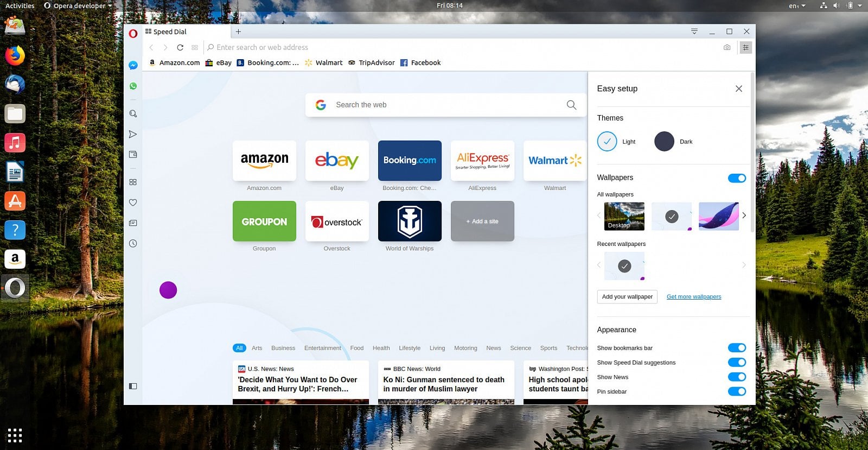Viewport: 868px width, 450px height.
Task: Open Activities overview in top bar
Action: [x=20, y=5]
